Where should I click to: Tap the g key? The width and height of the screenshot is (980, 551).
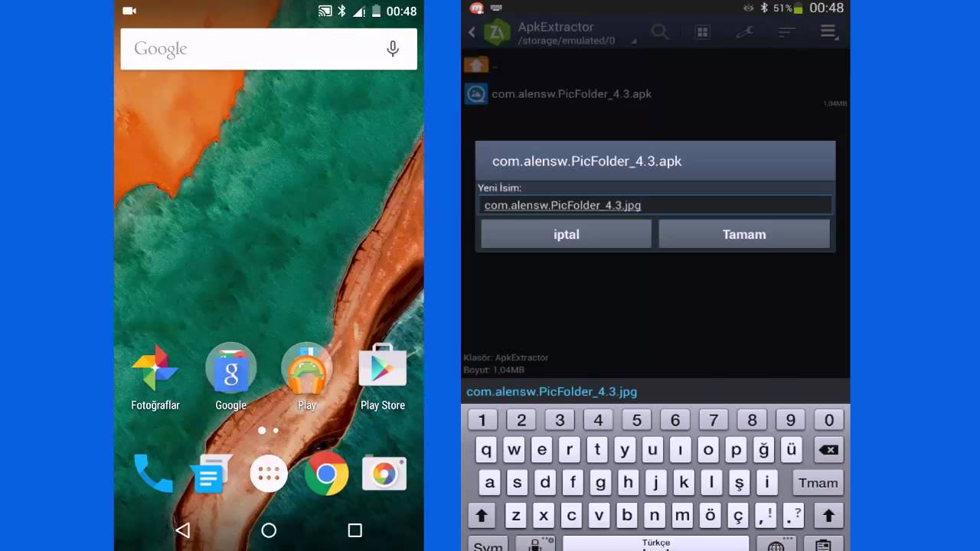(600, 483)
